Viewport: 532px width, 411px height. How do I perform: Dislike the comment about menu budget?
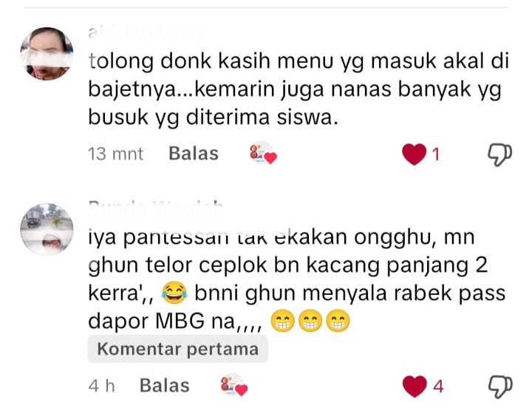point(499,154)
